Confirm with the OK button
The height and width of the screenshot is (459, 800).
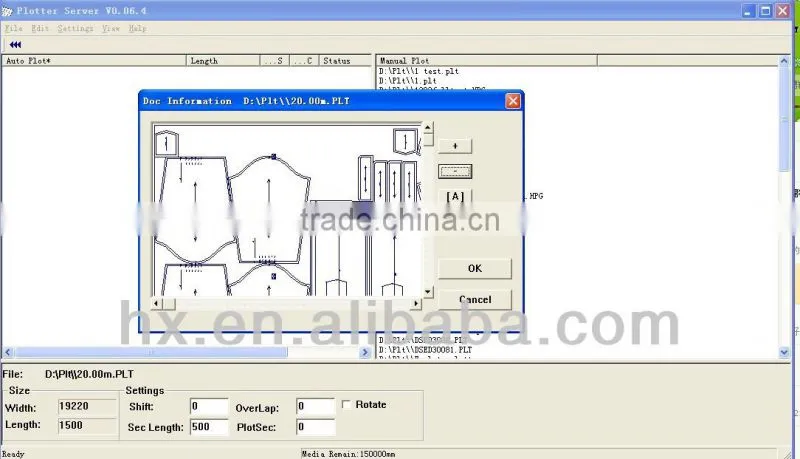pyautogui.click(x=474, y=268)
